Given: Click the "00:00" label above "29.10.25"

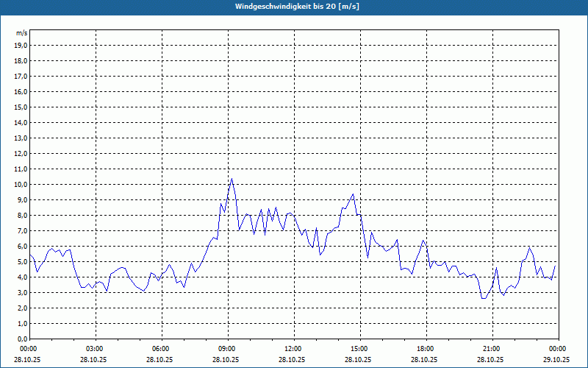Looking at the screenshot, I should click(558, 349).
